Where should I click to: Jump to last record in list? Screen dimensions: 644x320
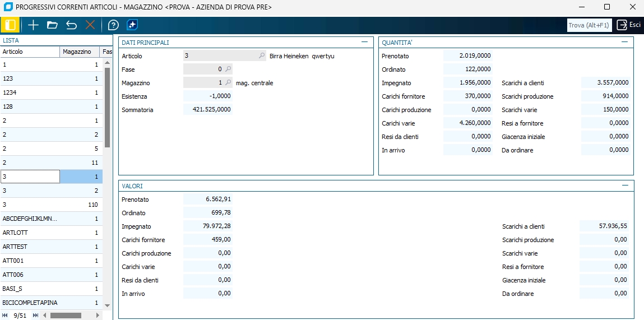point(35,316)
